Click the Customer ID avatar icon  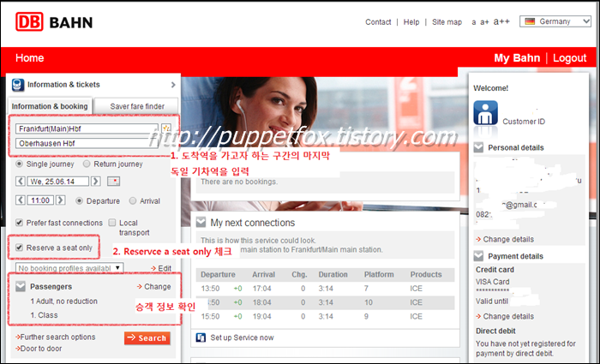486,113
